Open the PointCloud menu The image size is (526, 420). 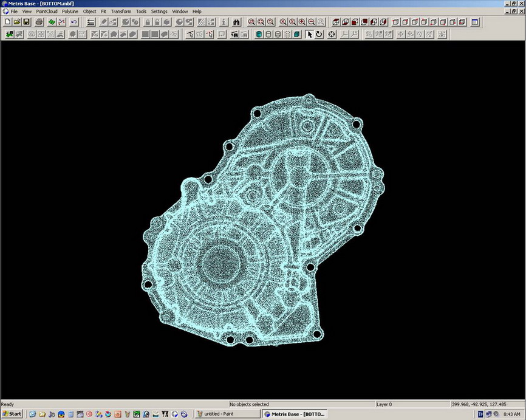[x=47, y=12]
